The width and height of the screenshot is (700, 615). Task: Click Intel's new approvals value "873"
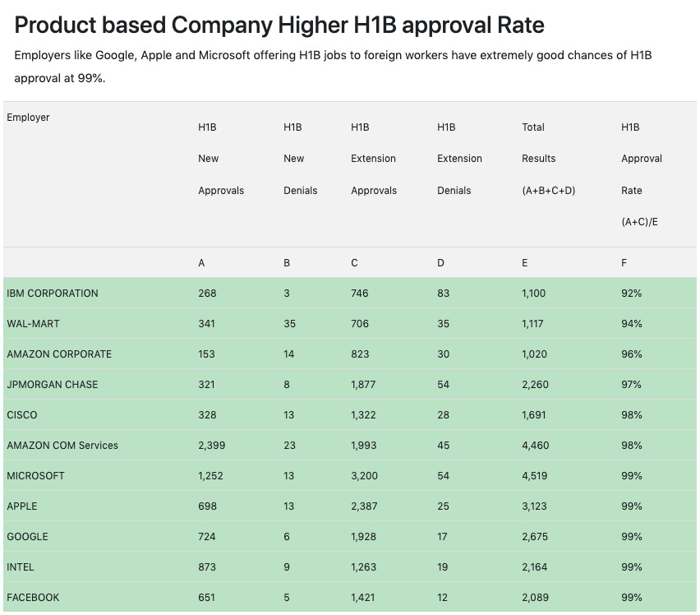click(x=207, y=566)
